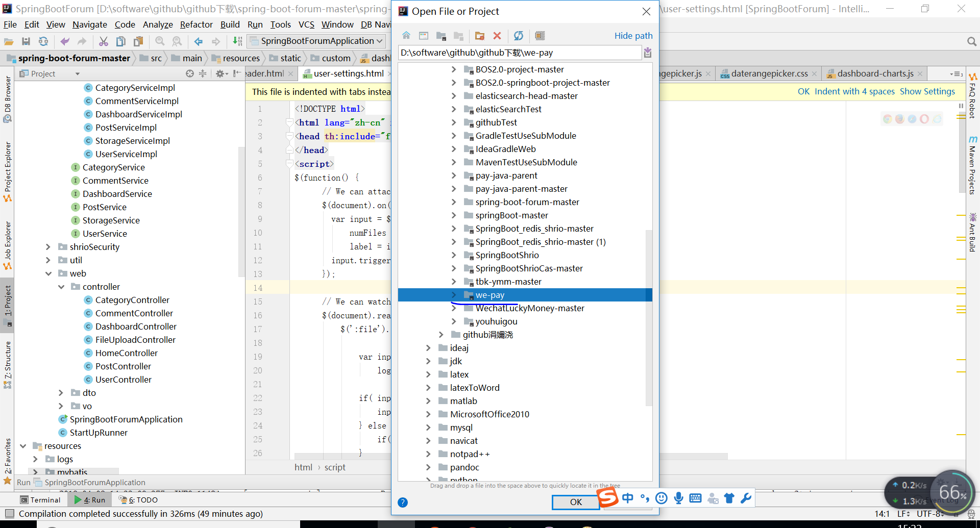Screen dimensions: 980x528
Task: Click Search Everywhere magnifier at top right
Action: pos(971,41)
